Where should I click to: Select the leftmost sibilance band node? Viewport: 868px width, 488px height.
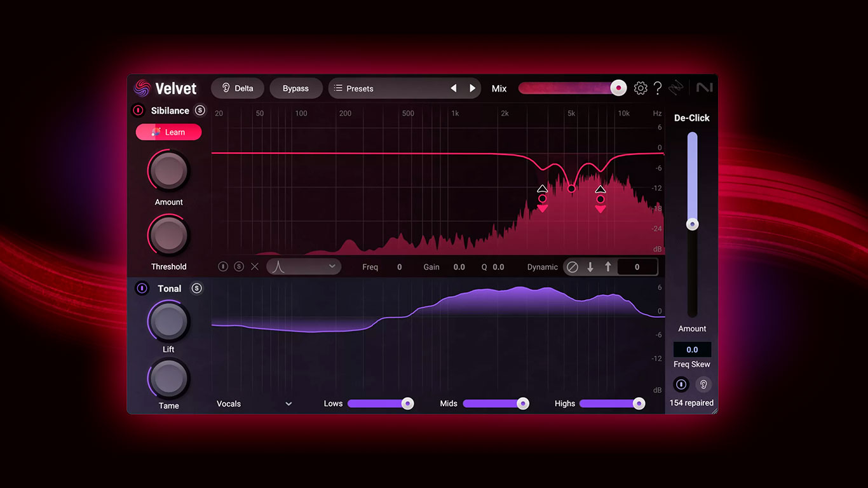click(542, 199)
